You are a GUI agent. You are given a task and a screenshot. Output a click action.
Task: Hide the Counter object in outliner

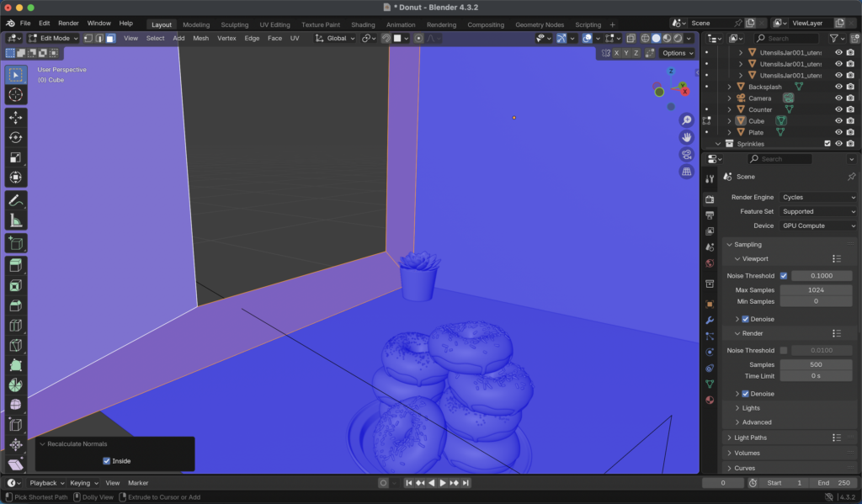(x=838, y=109)
